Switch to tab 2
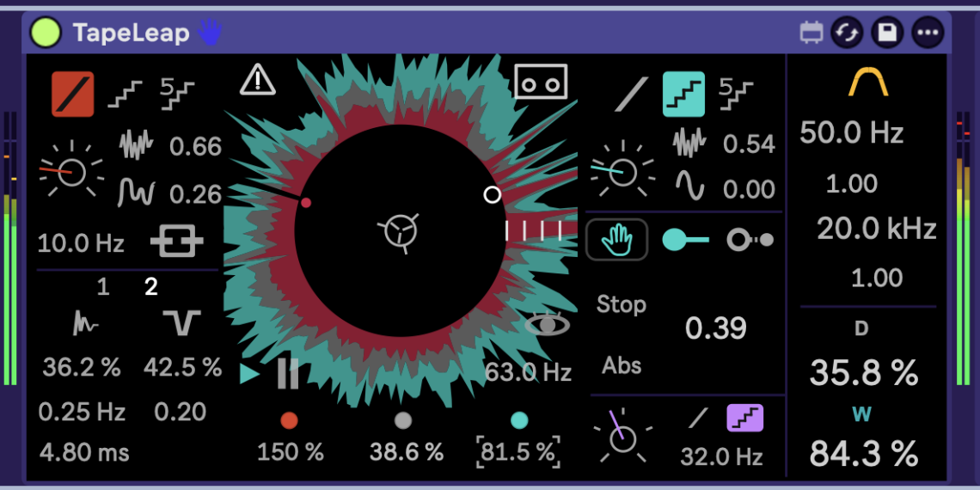 coord(151,287)
